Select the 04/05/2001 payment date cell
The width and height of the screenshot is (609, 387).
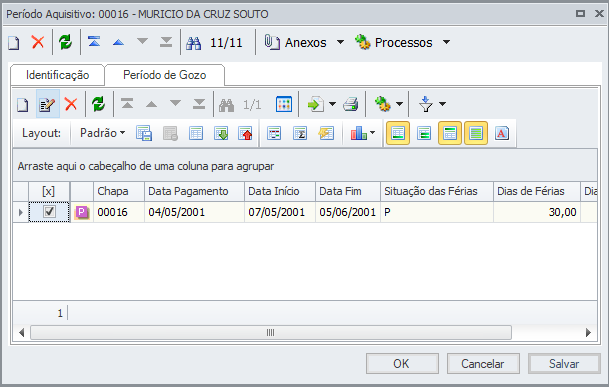click(x=194, y=212)
